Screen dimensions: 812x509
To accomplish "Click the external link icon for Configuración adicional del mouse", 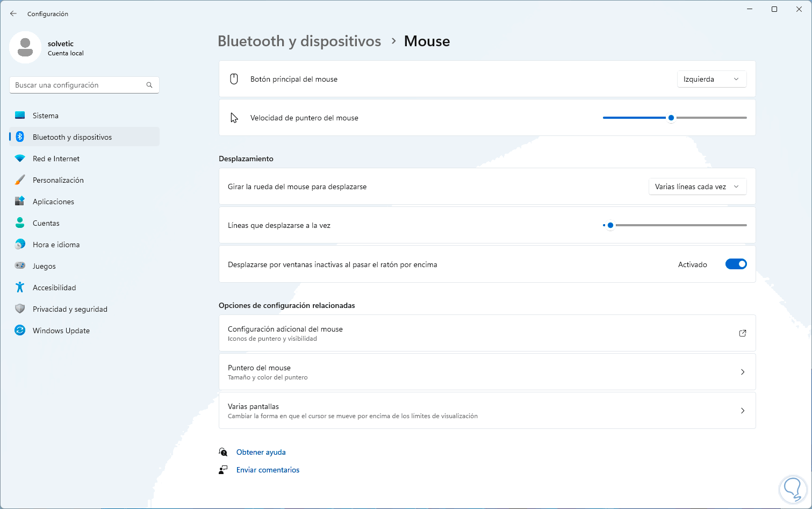I will tap(743, 333).
